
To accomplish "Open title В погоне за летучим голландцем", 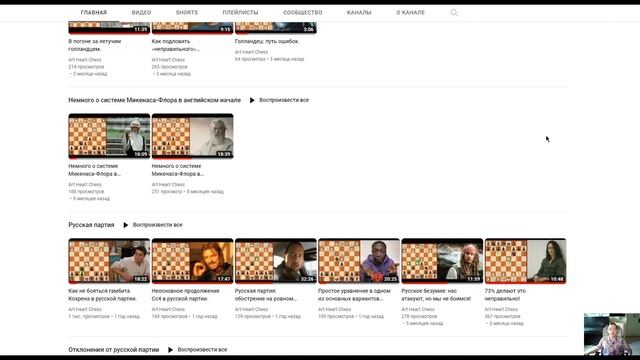I will pos(95,45).
